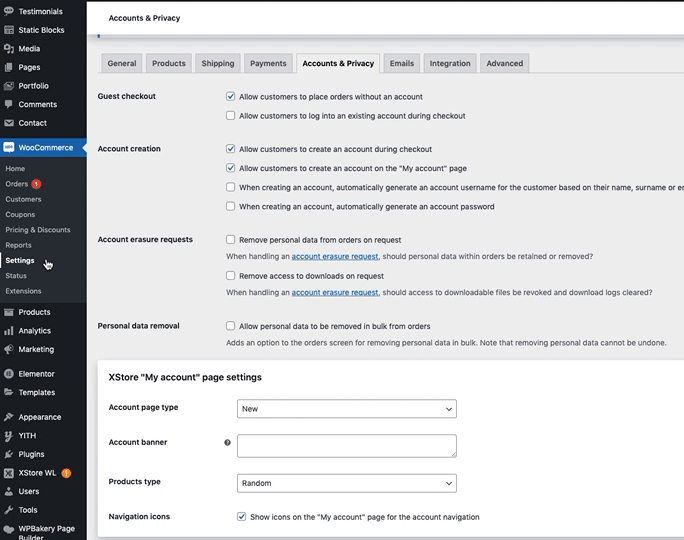Click the Static Blocks sidebar icon
Image resolution: width=684 pixels, height=540 pixels.
[x=9, y=30]
